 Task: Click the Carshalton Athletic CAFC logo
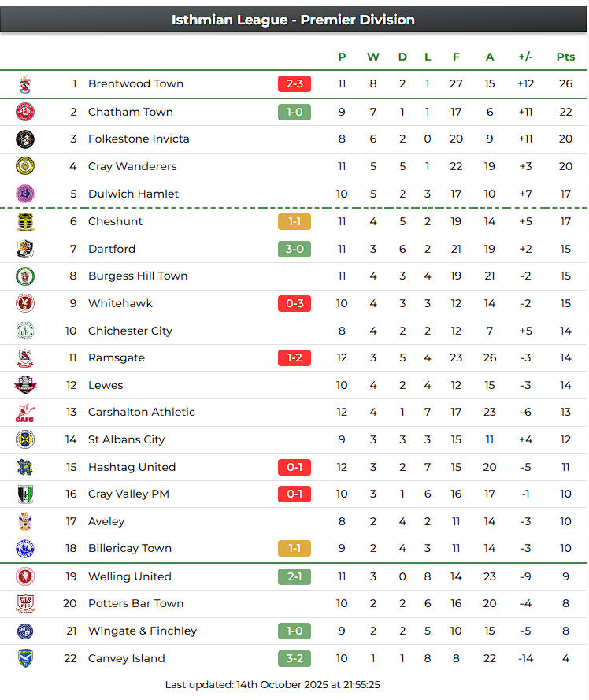[x=25, y=412]
